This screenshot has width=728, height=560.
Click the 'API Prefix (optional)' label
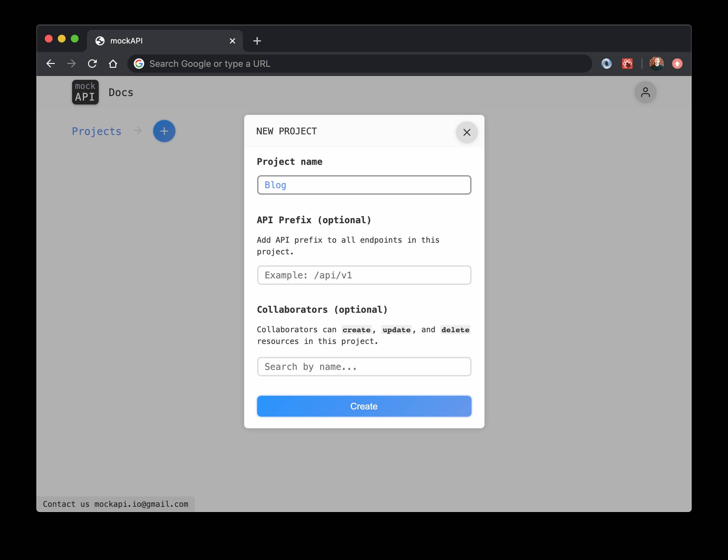coord(314,220)
